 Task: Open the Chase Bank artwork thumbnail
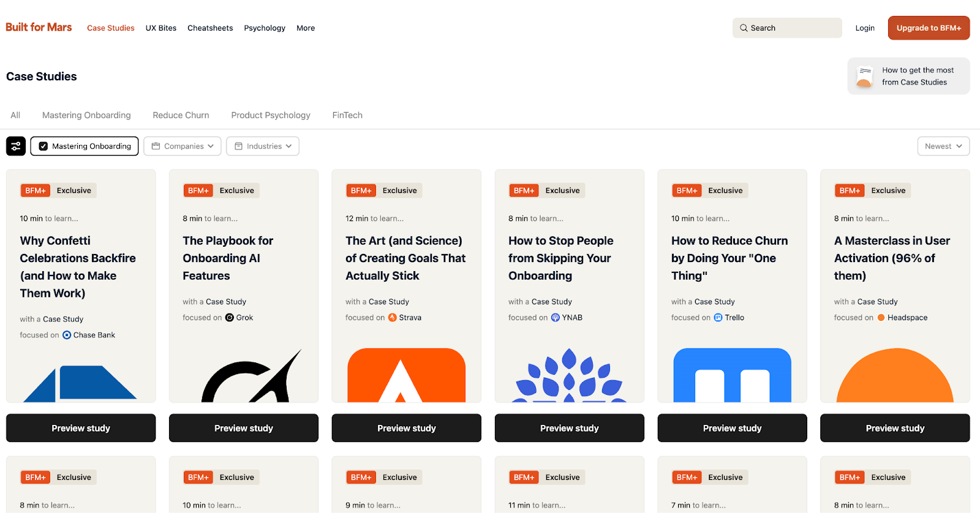coord(80,384)
